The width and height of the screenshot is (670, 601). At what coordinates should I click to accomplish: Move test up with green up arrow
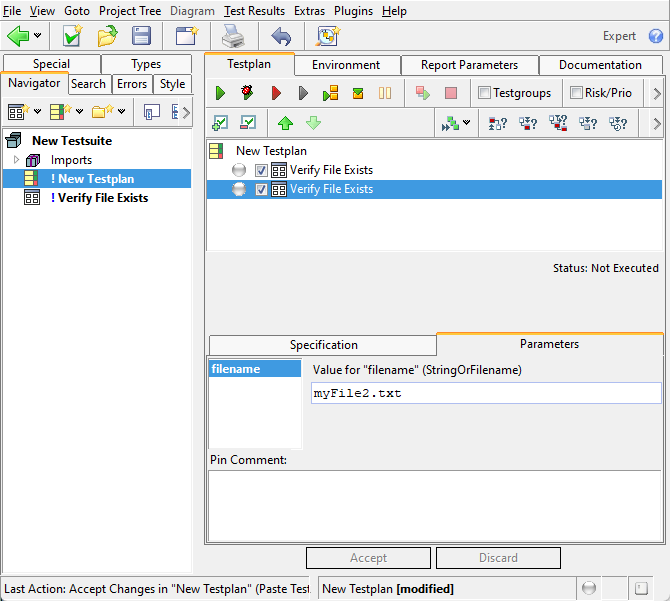(x=286, y=123)
